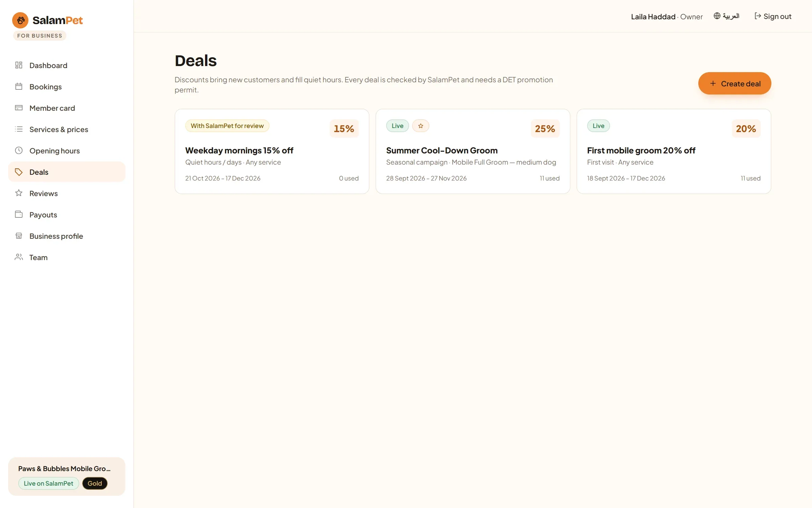
Task: Click the Reviews star icon
Action: (19, 193)
